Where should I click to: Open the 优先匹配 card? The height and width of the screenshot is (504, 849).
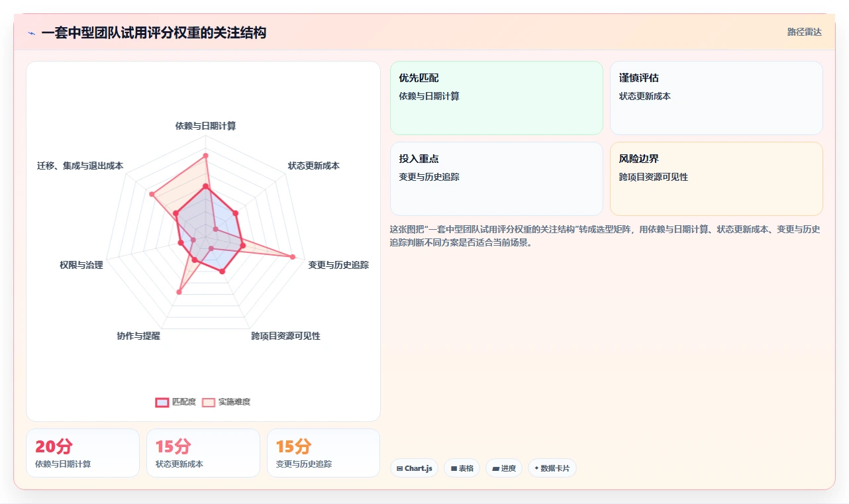[x=497, y=98]
